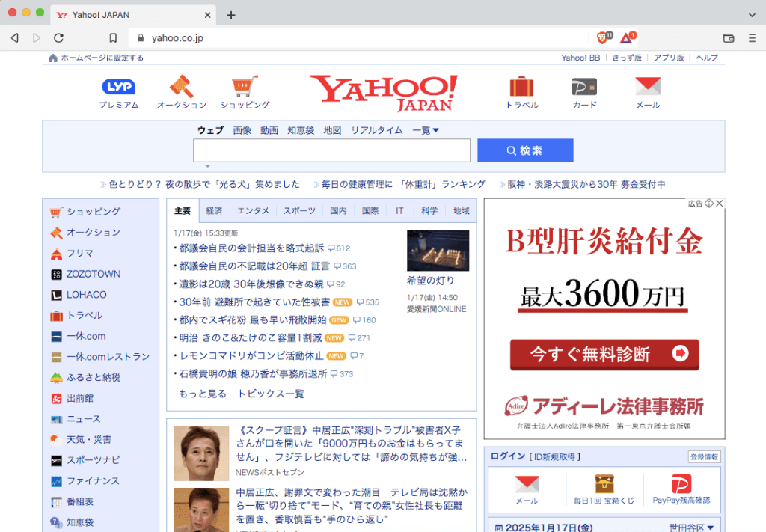The height and width of the screenshot is (532, 766).
Task: Click the 登録情報 button
Action: tap(704, 456)
